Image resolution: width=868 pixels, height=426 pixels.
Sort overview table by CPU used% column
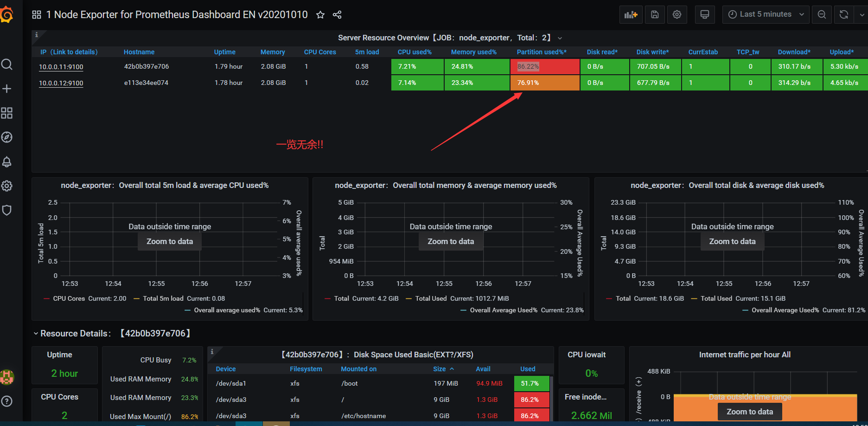415,52
